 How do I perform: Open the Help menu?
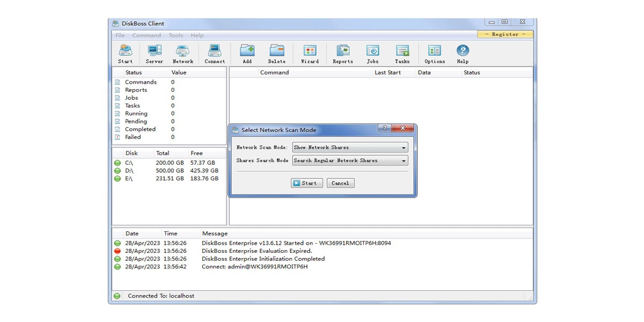click(197, 35)
